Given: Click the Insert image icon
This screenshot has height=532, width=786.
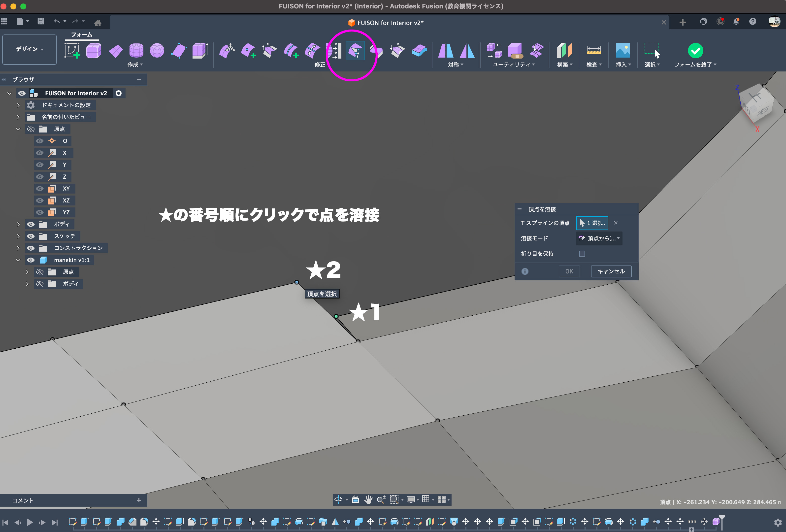Looking at the screenshot, I should 622,51.
